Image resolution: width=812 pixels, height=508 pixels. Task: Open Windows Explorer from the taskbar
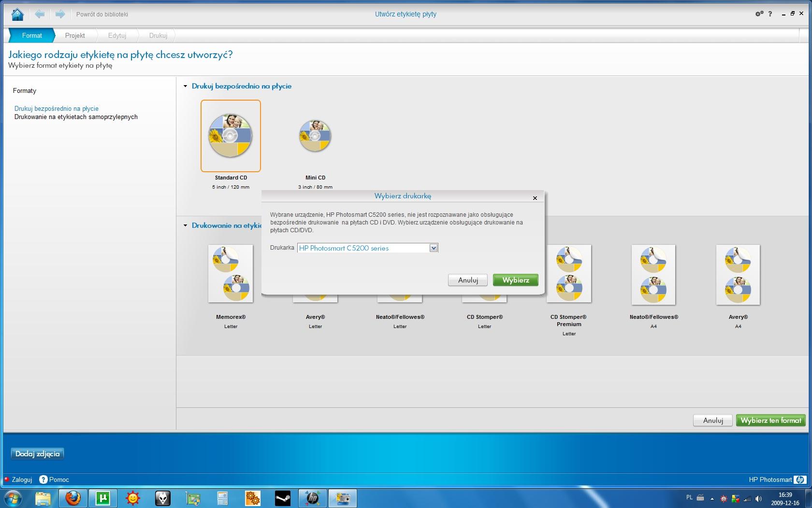[x=43, y=498]
